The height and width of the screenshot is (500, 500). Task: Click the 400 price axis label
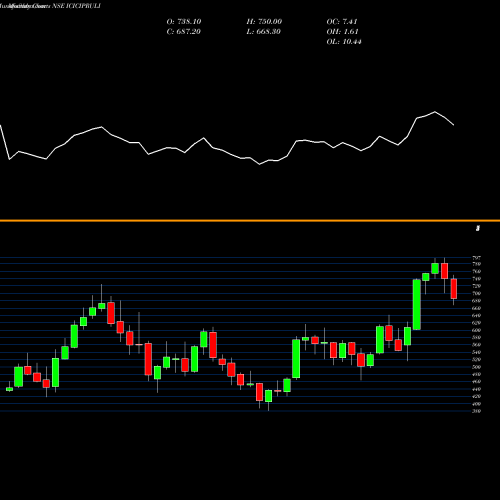pos(476,404)
